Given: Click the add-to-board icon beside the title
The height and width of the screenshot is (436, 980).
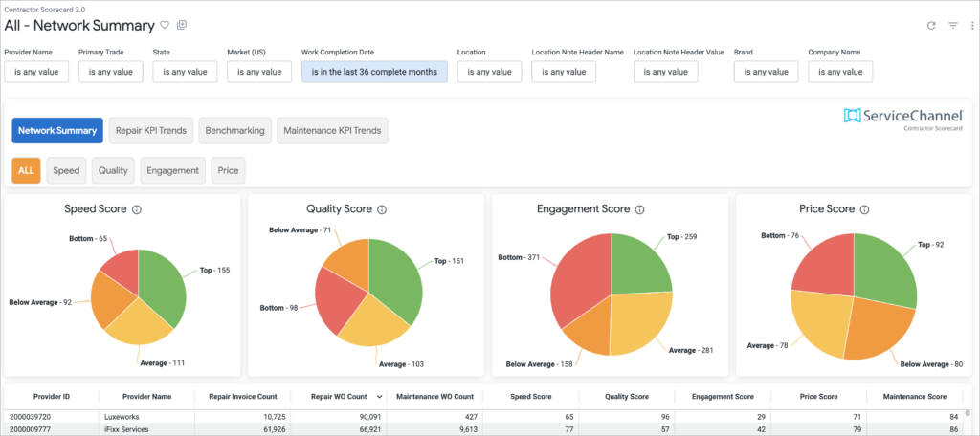Looking at the screenshot, I should [x=182, y=25].
